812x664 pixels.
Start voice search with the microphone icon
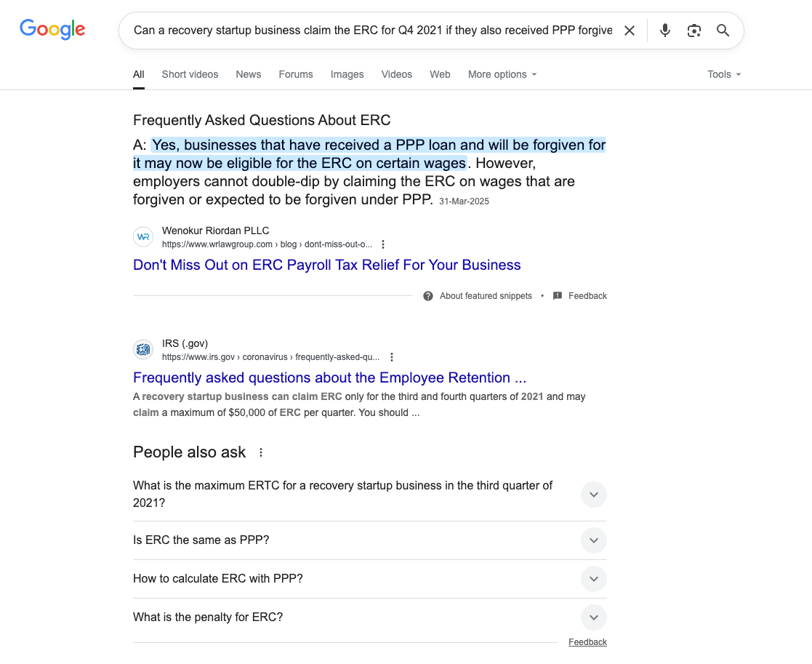pyautogui.click(x=665, y=31)
